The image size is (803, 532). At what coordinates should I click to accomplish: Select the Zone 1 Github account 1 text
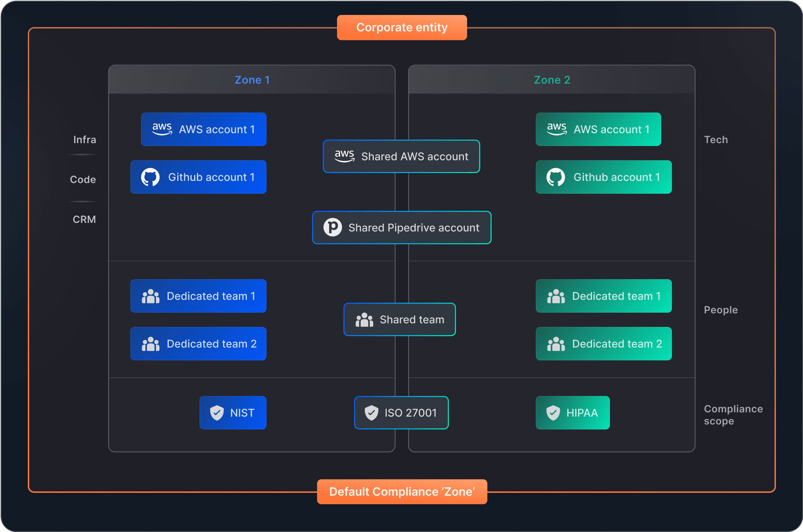212,177
